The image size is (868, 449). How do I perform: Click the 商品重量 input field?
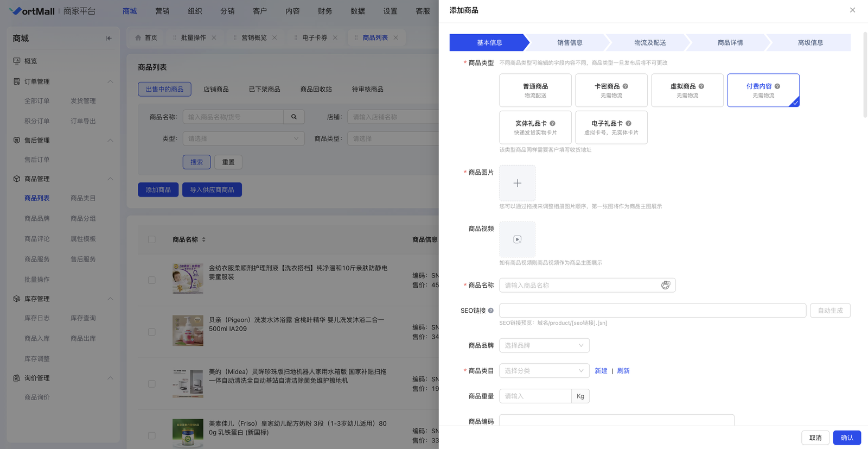(535, 396)
